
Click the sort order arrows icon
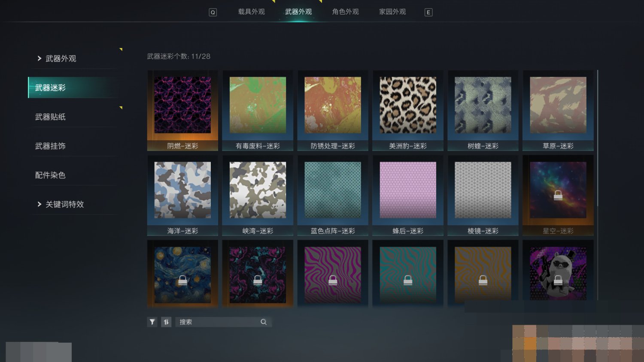tap(166, 322)
